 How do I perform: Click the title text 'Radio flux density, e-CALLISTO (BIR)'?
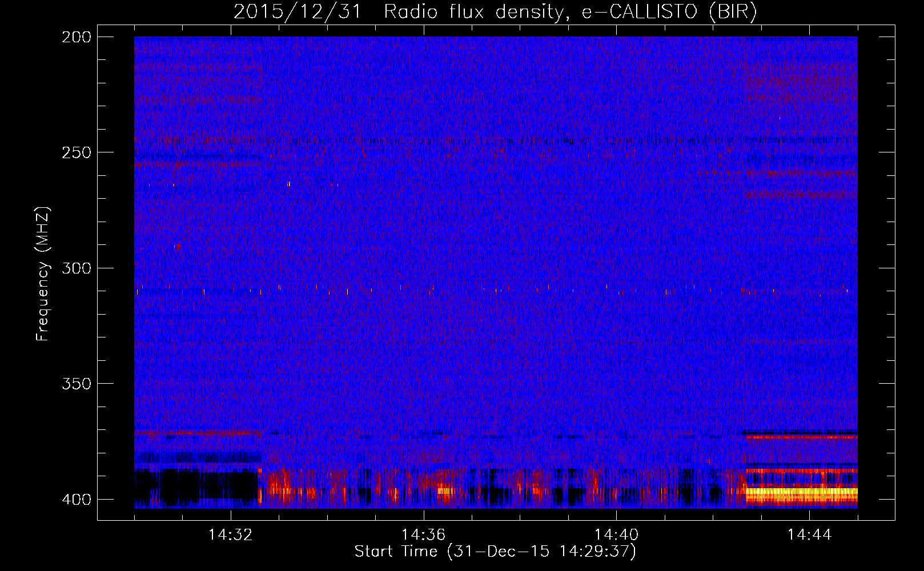pos(570,11)
